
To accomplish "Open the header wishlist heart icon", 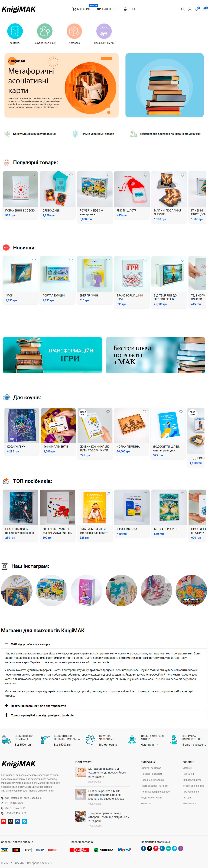I will [197, 9].
